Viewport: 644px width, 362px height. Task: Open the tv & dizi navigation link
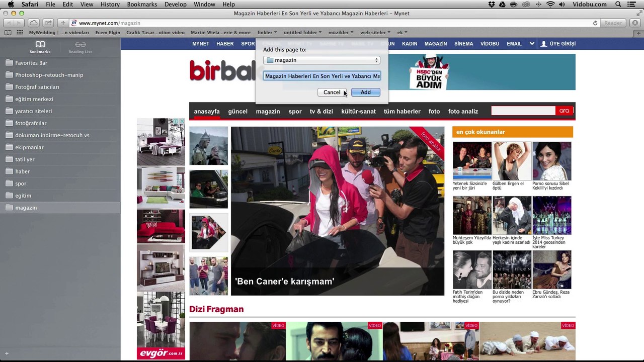(321, 112)
